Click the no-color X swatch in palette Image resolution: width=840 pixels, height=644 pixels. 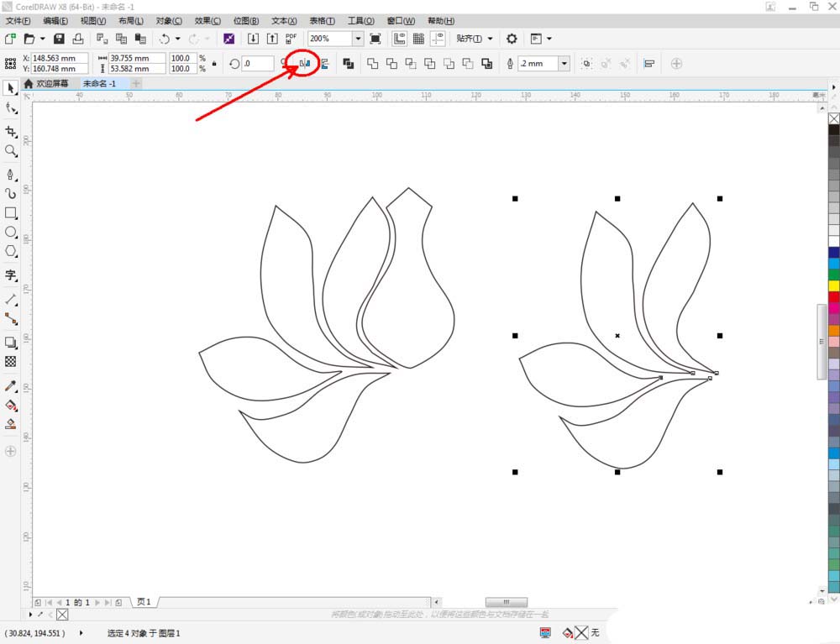point(834,118)
